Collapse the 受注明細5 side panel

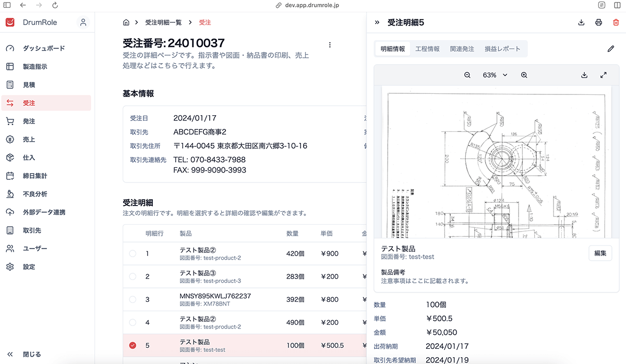click(x=377, y=22)
